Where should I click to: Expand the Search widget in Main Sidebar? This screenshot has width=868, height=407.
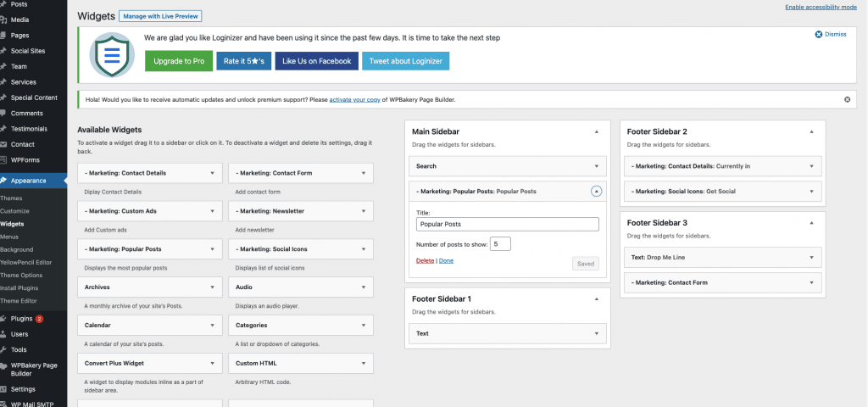596,166
